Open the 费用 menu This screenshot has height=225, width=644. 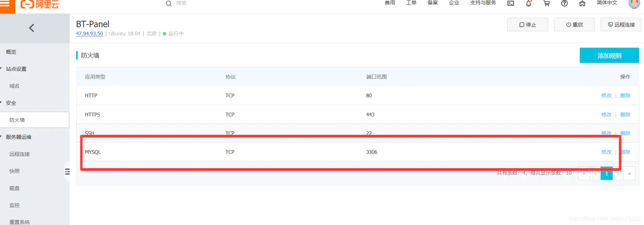pos(390,3)
